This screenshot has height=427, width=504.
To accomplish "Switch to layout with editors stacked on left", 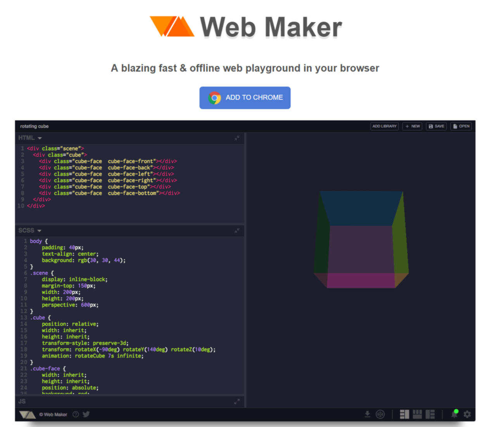I will 404,414.
